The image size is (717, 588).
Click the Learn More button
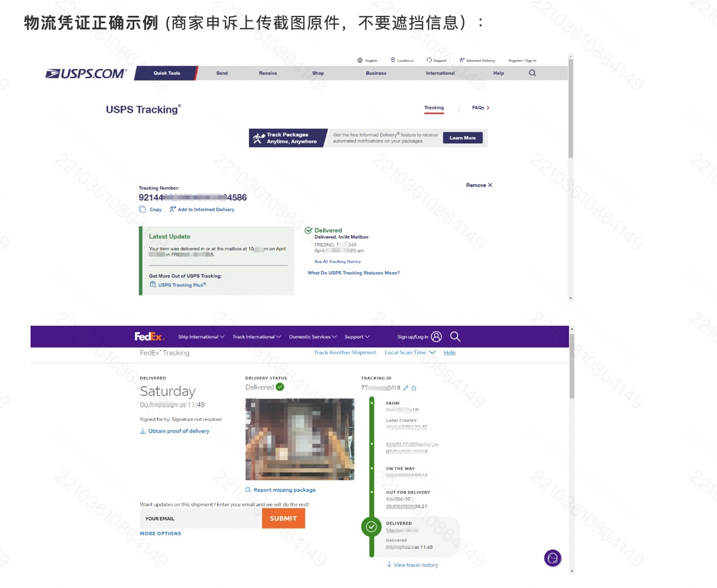tap(463, 138)
